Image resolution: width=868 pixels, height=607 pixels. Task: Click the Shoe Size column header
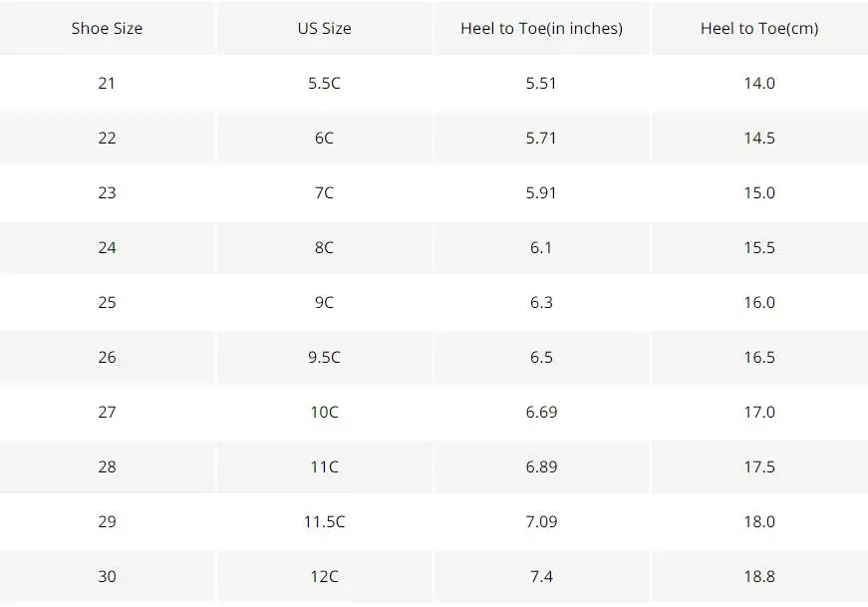tap(107, 28)
